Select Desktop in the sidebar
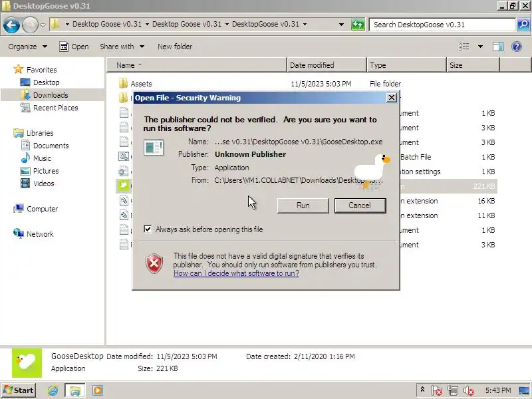This screenshot has height=399, width=532. tap(40, 82)
